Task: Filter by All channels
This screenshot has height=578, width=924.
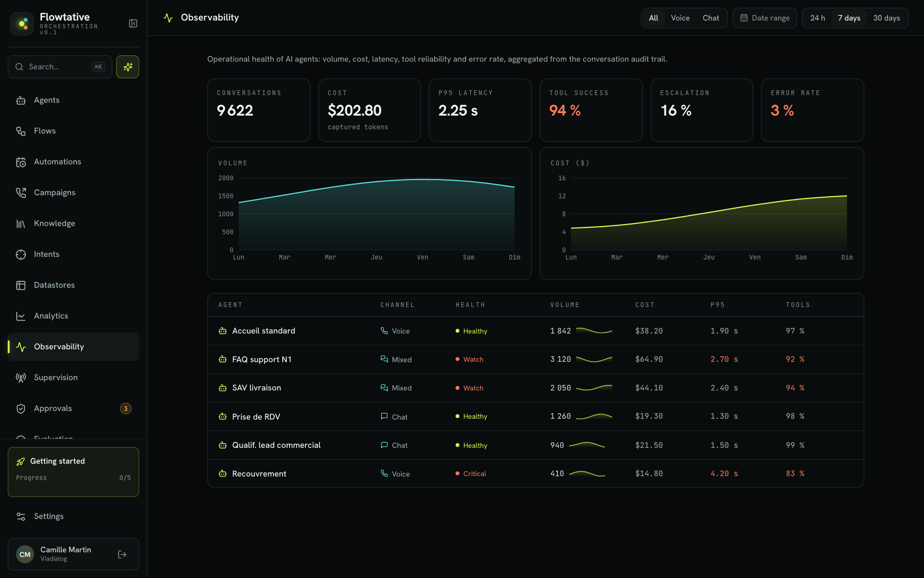Action: pos(653,18)
